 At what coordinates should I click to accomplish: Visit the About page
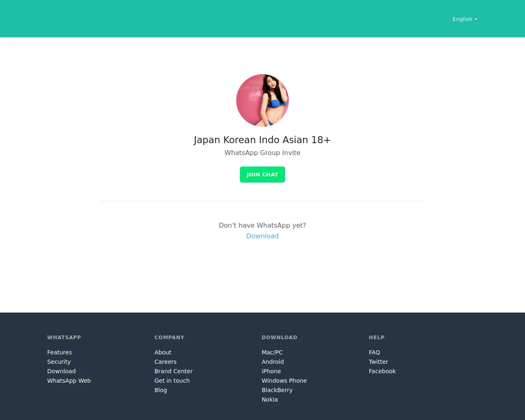163,352
